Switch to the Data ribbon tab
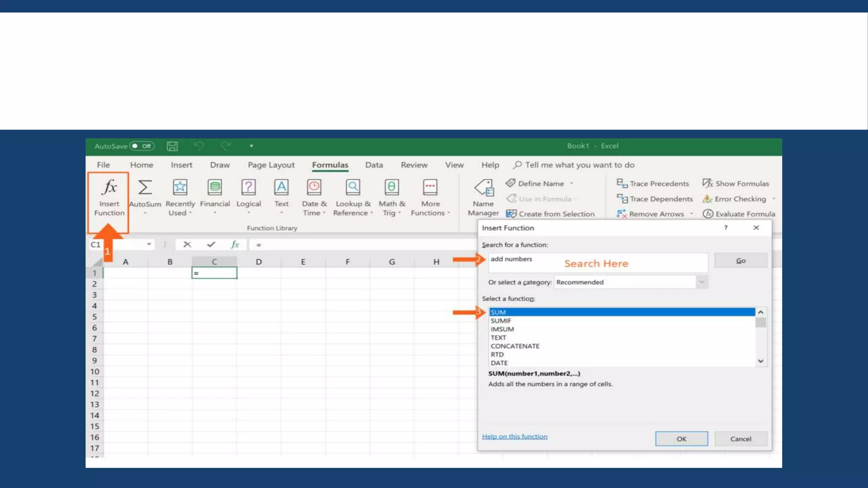This screenshot has width=868, height=488. pos(374,165)
